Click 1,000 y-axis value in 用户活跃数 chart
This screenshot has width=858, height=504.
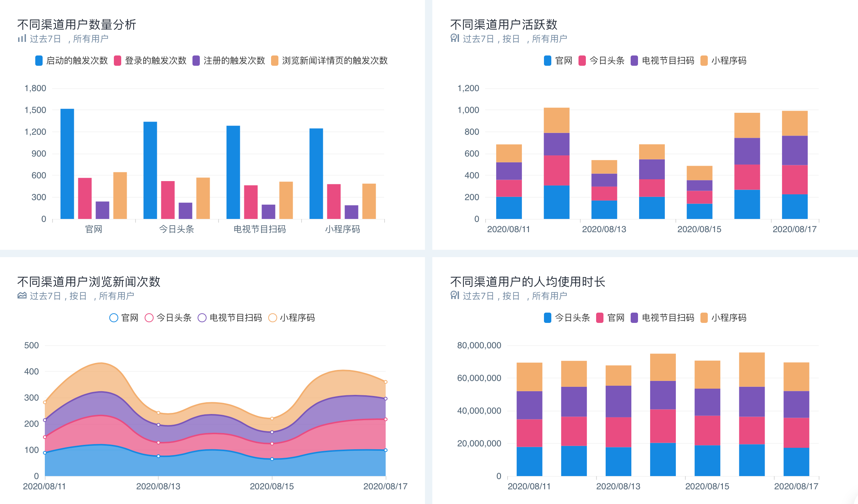click(468, 110)
